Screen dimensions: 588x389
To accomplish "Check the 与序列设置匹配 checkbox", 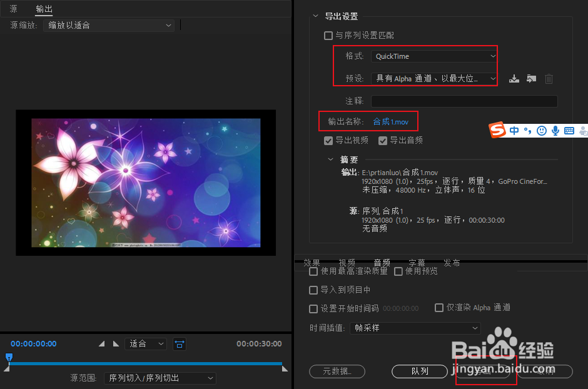I will tap(328, 36).
